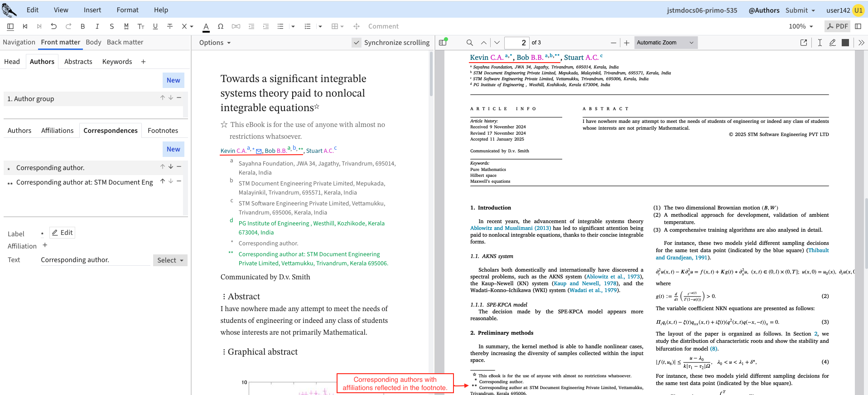Viewport: 868px width, 395px height.
Task: Open the PDF viewer search magnifier
Action: [x=470, y=43]
